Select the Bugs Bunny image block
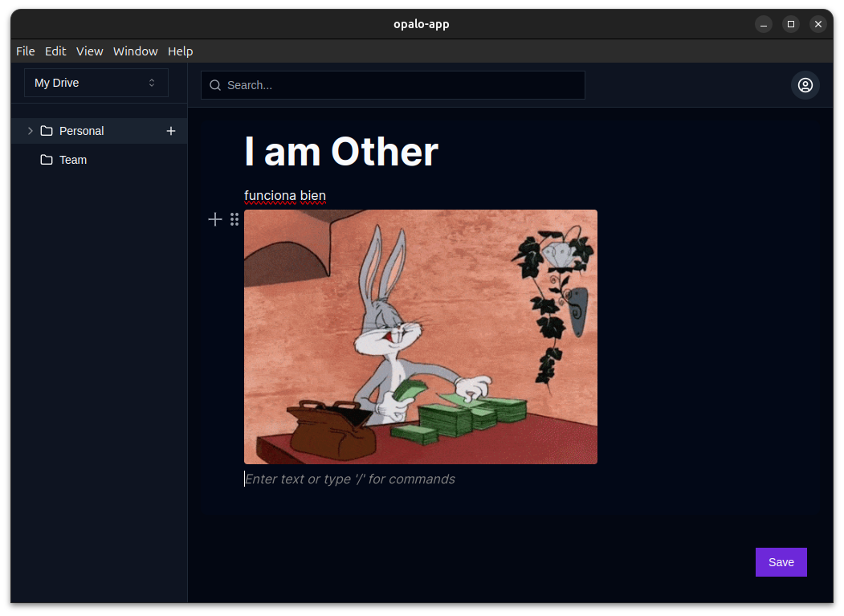844x616 pixels. pos(421,337)
